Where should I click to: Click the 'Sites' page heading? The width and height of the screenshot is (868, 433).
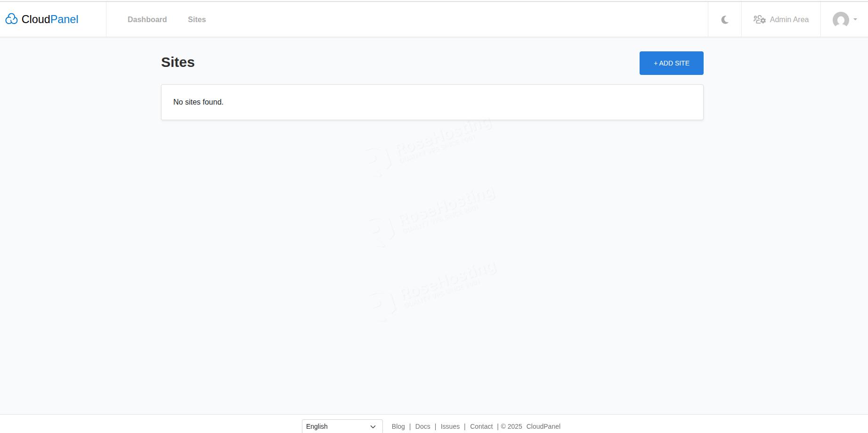178,62
